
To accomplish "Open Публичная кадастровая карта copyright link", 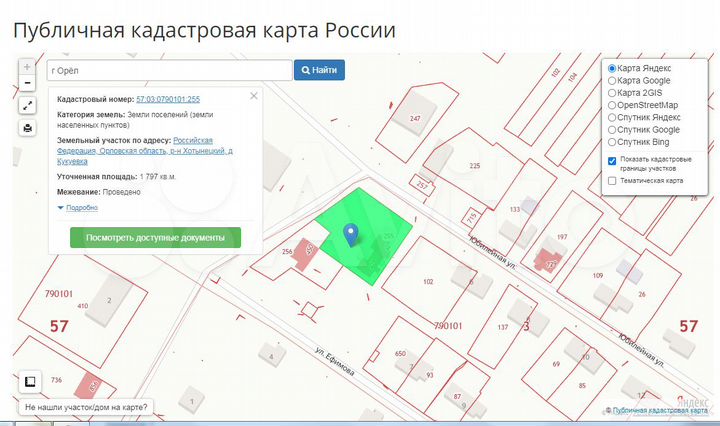I will point(660,410).
